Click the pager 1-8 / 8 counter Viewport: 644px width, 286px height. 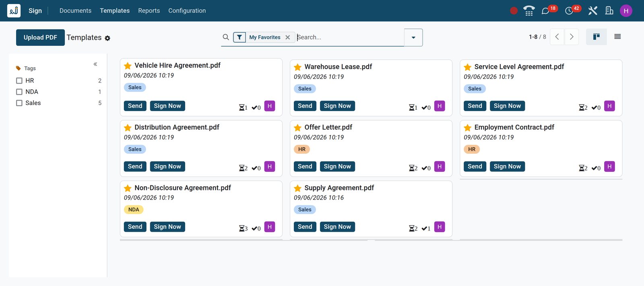pos(537,37)
